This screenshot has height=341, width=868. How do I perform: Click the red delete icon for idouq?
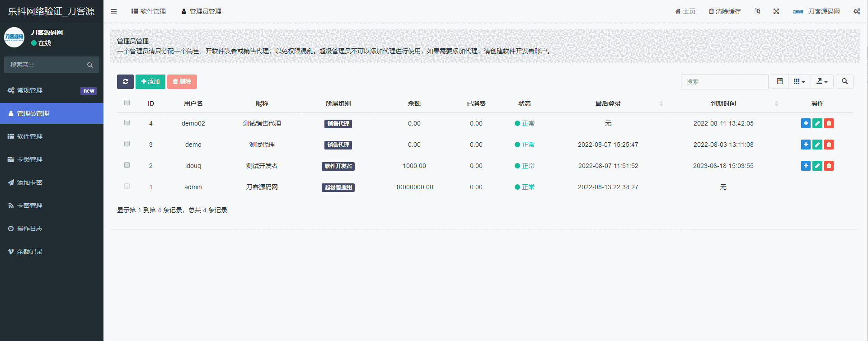[829, 166]
